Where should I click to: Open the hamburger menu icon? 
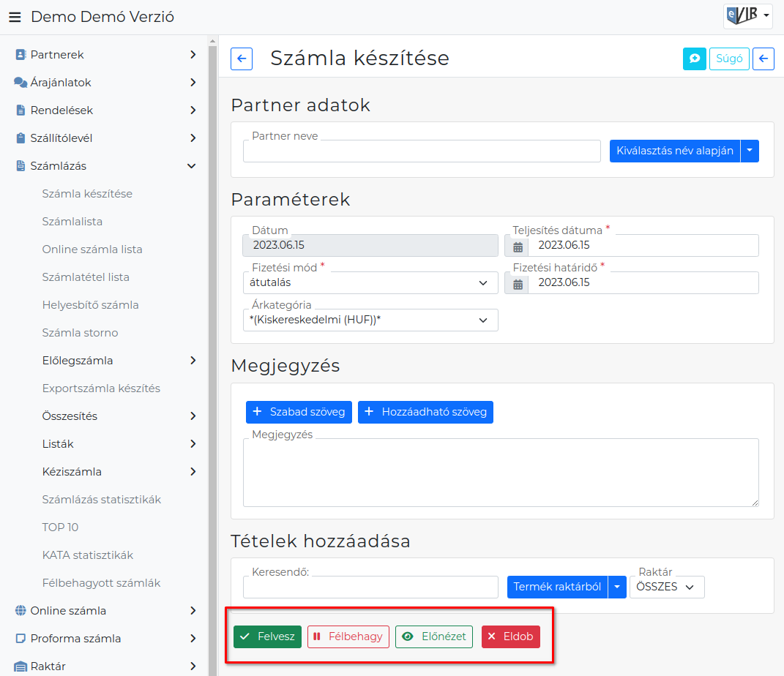[15, 17]
